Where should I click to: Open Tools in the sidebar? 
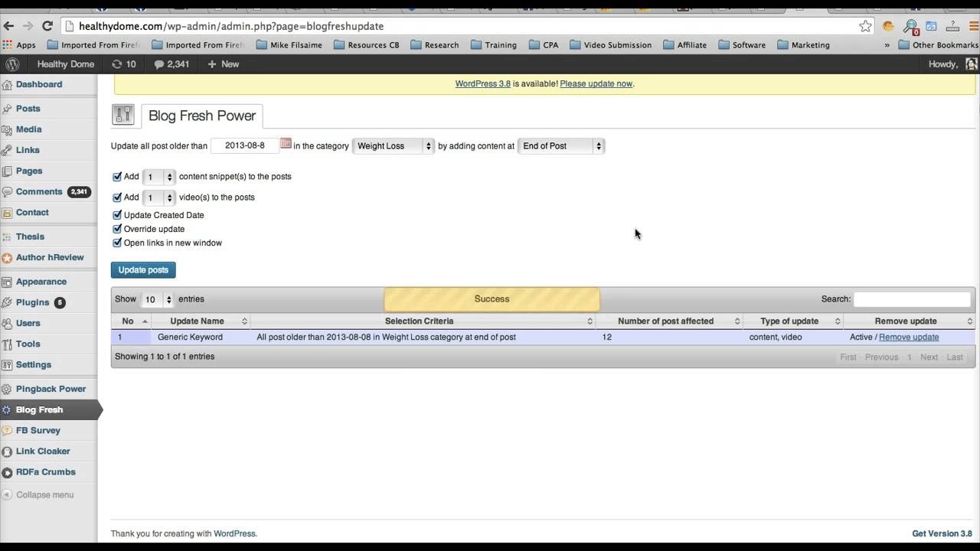[28, 344]
